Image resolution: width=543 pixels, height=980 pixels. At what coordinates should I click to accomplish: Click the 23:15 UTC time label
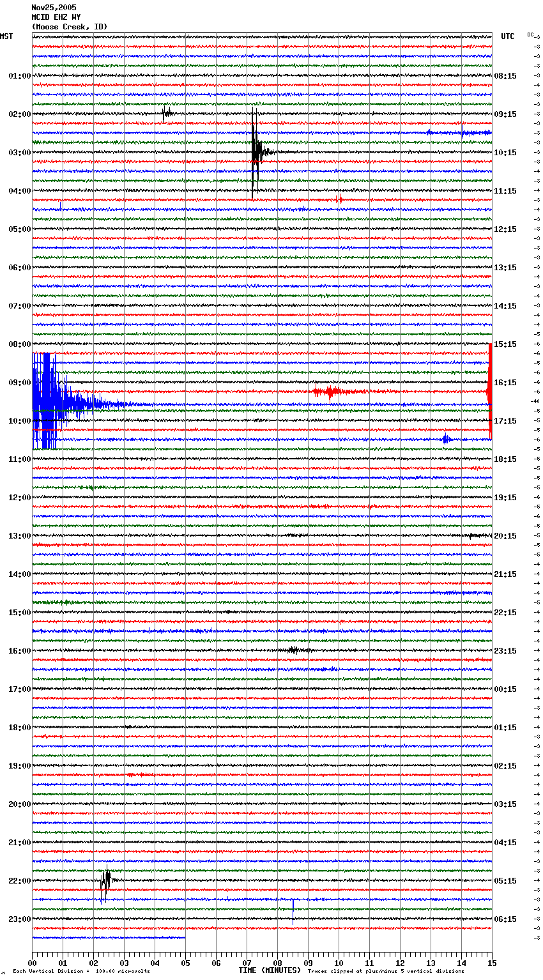point(505,651)
